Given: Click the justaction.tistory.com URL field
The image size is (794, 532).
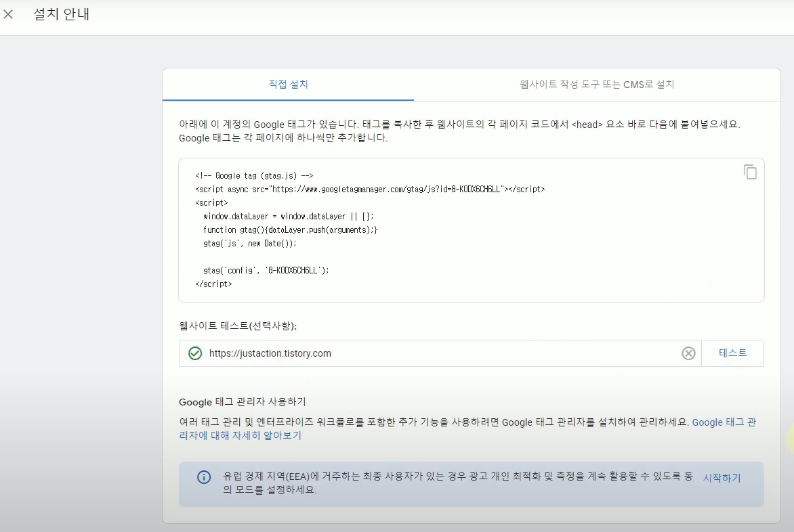Looking at the screenshot, I should pyautogui.click(x=440, y=353).
